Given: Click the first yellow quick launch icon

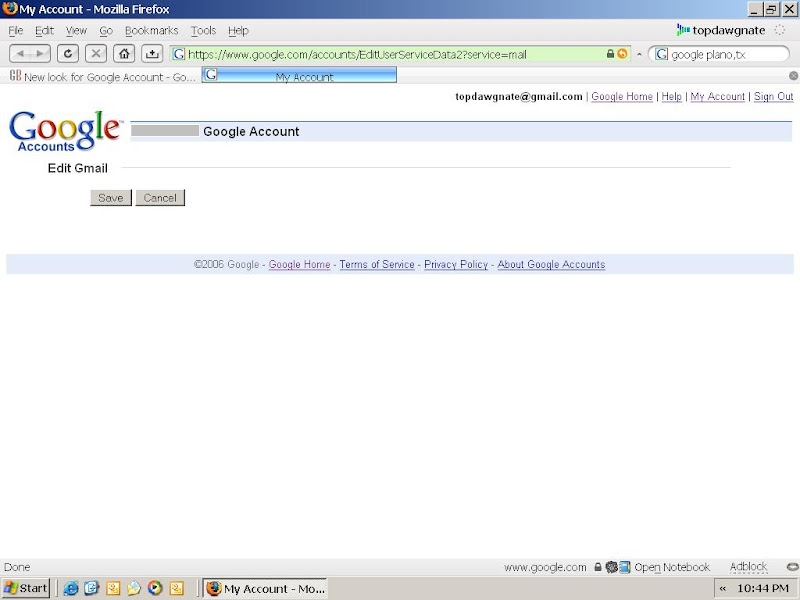Looking at the screenshot, I should (113, 588).
